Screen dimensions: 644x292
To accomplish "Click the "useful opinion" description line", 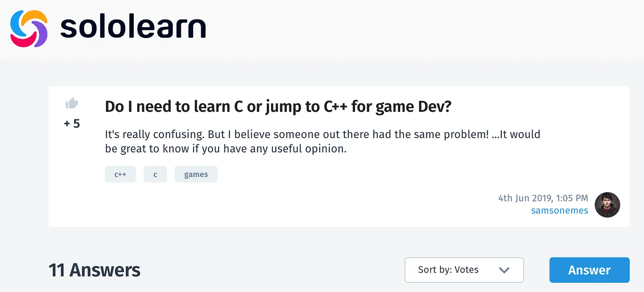I will [x=225, y=149].
